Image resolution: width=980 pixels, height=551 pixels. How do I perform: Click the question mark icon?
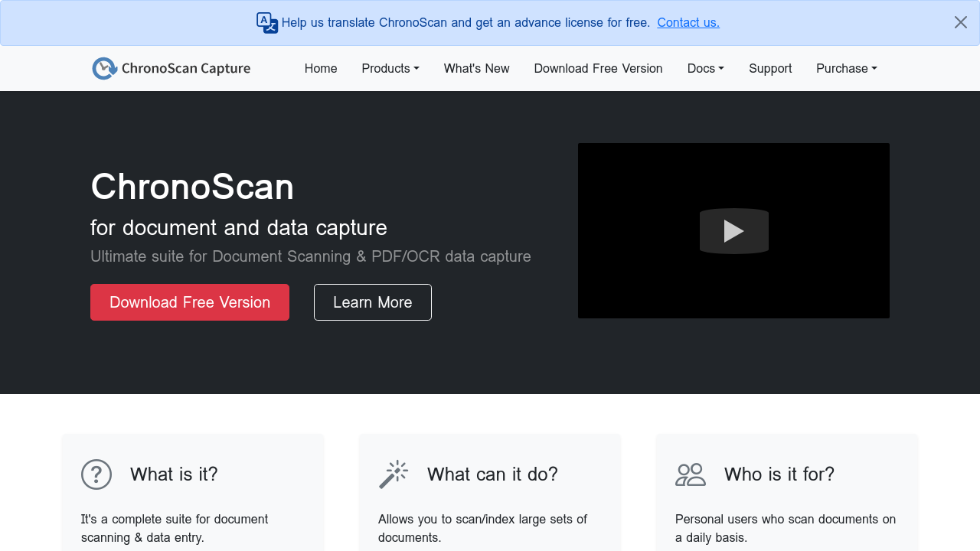click(96, 474)
